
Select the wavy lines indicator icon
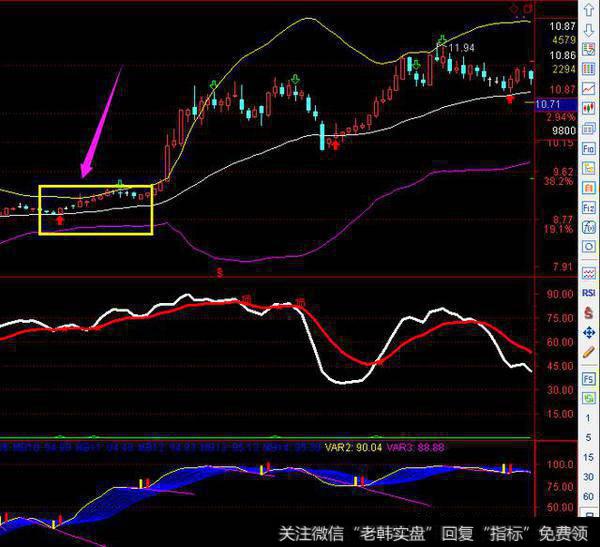click(x=589, y=273)
